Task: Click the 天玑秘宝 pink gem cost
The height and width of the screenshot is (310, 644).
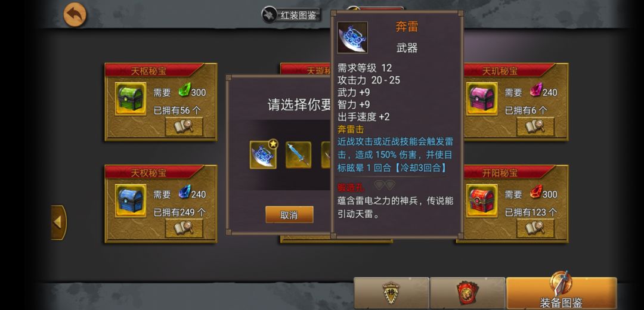Action: pos(543,92)
